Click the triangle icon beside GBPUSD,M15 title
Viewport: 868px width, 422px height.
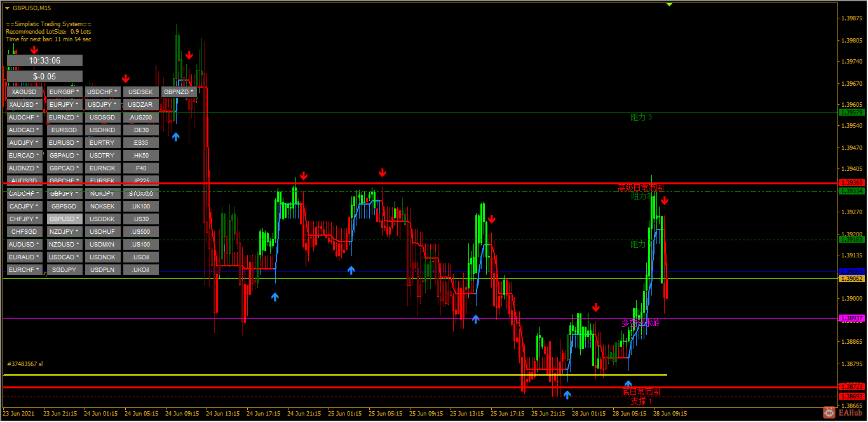tap(7, 8)
